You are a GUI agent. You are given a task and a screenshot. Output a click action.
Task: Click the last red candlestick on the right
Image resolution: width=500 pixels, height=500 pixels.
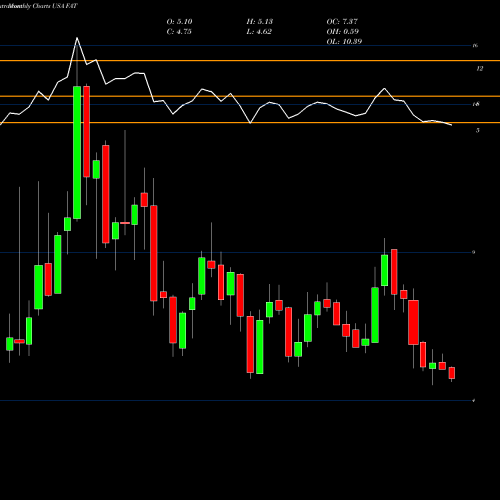coord(452,373)
